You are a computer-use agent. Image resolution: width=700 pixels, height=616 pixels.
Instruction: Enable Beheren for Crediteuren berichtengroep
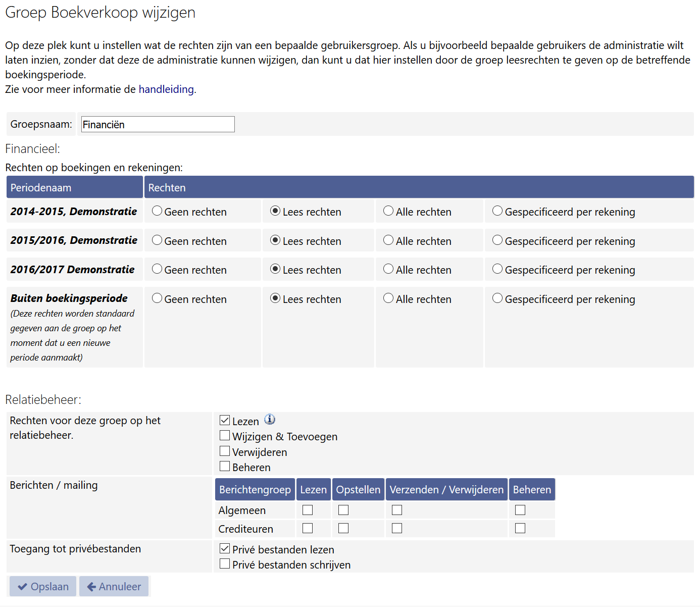(x=520, y=529)
